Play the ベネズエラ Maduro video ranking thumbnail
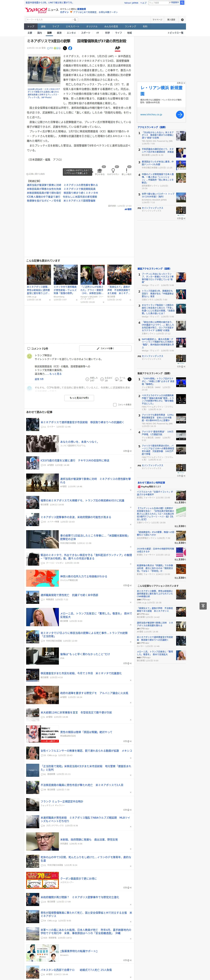The height and width of the screenshot is (980, 210). [x=181, y=399]
